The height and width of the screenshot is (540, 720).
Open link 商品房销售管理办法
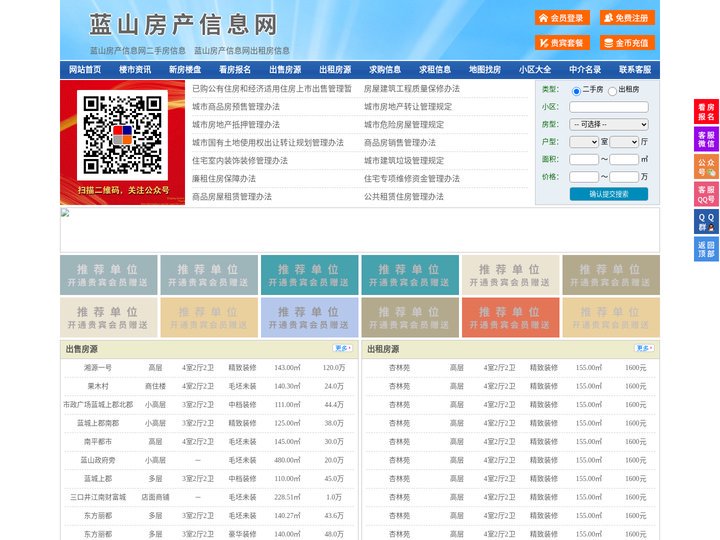400,143
